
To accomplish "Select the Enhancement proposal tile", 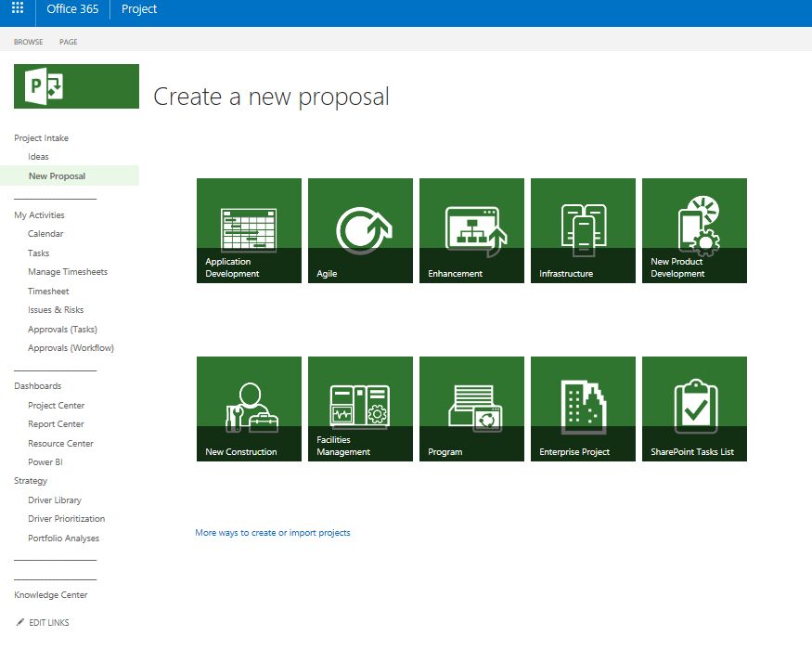I will pyautogui.click(x=471, y=230).
